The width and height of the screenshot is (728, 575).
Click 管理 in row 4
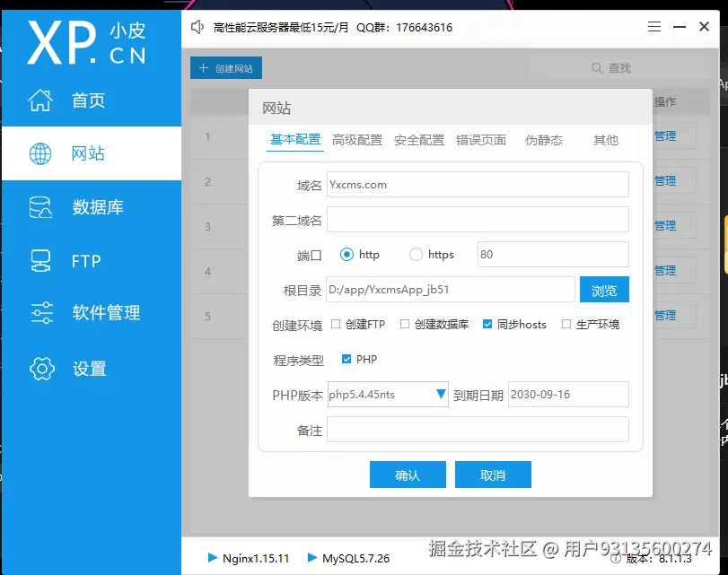tap(665, 271)
